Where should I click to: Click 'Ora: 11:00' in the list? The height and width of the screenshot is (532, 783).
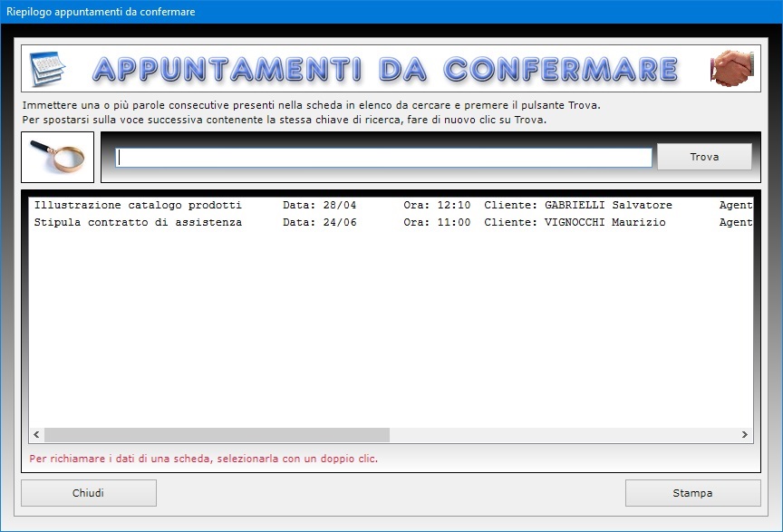[x=437, y=222]
